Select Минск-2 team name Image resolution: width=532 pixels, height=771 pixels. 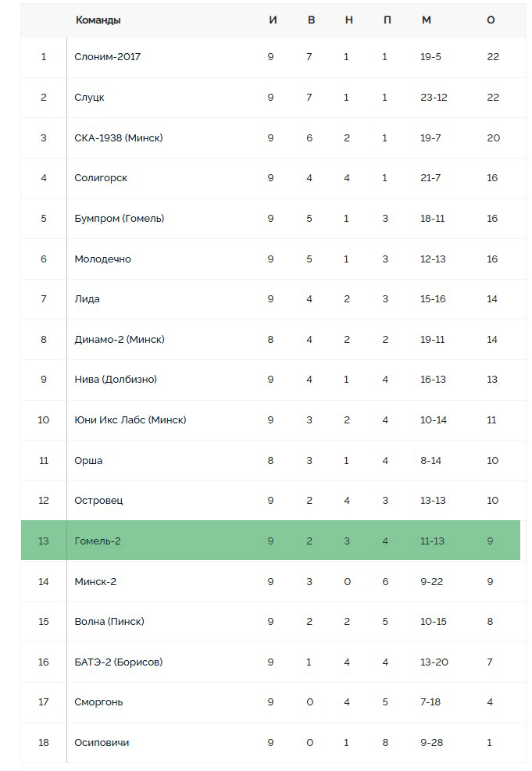click(95, 582)
